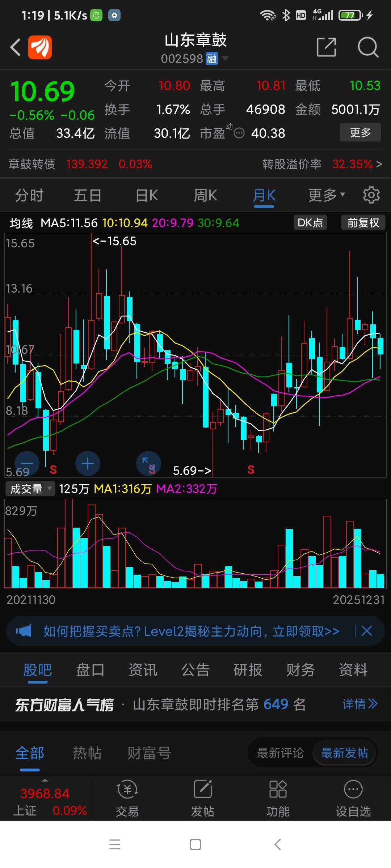Tap Android recent apps menu icon
This screenshot has width=391, height=868.
pyautogui.click(x=115, y=844)
